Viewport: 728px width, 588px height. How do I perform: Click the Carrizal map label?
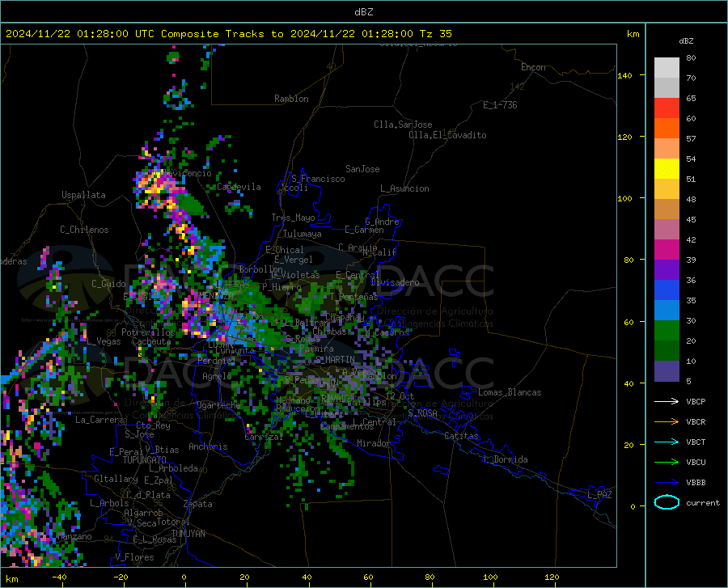(x=264, y=438)
